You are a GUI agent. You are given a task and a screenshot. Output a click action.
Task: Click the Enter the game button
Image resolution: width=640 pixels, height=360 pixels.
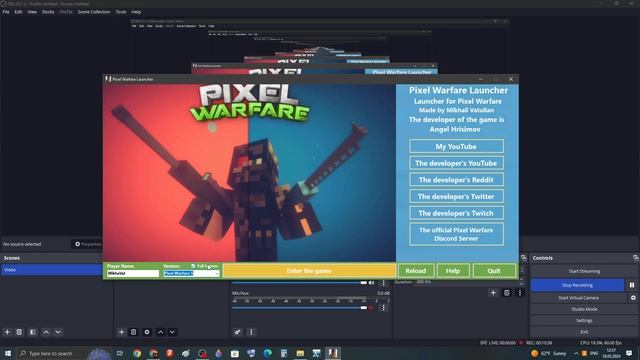coord(309,271)
